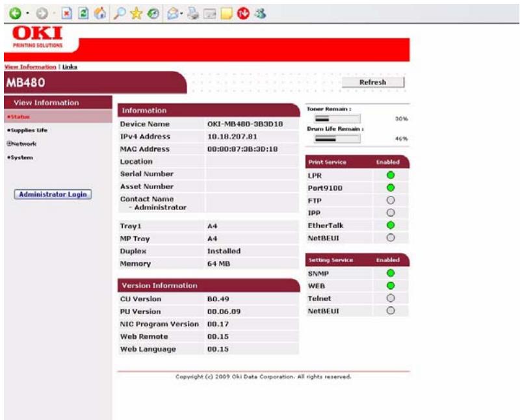Click the Toner Remain 30% value
This screenshot has width=522, height=420.
pyautogui.click(x=401, y=119)
